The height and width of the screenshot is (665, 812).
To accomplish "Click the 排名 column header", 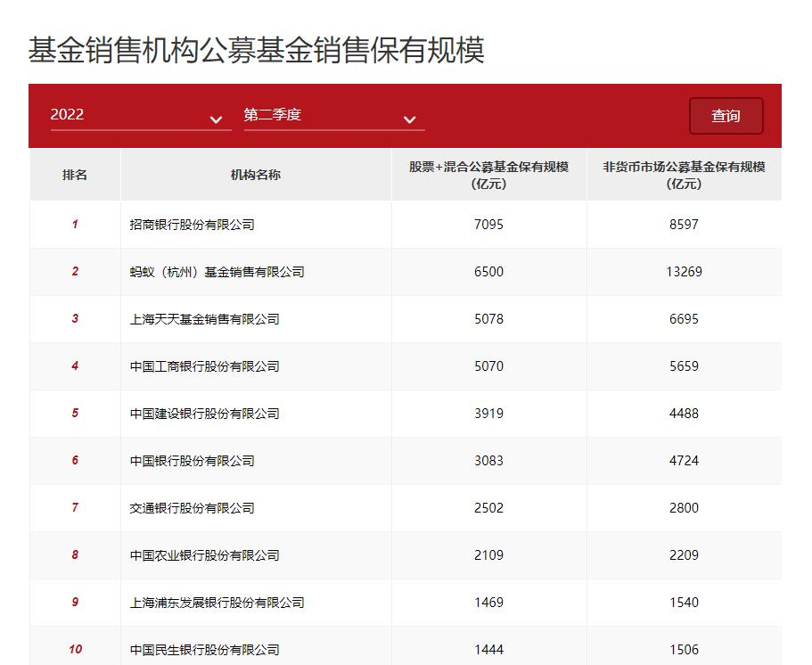I will 75,175.
